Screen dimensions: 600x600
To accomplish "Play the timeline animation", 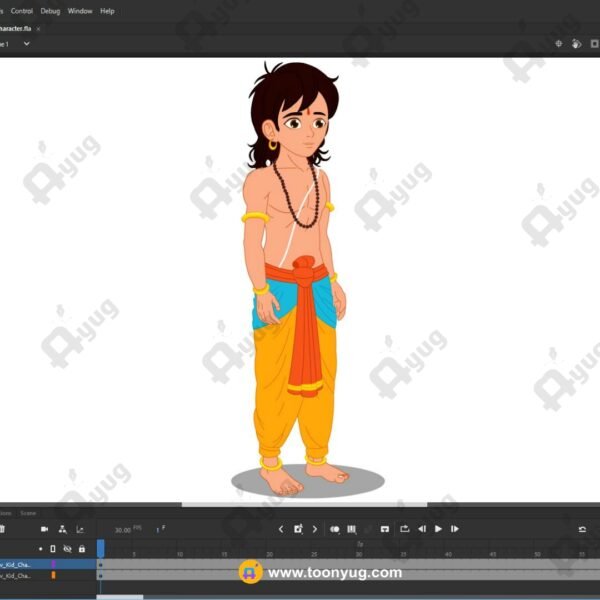I will [x=439, y=529].
